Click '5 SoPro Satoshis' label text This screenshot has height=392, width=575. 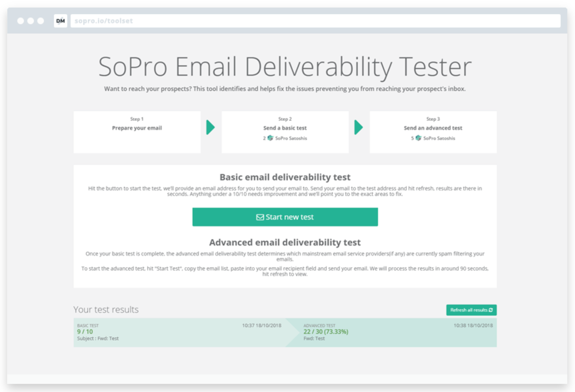pyautogui.click(x=433, y=138)
